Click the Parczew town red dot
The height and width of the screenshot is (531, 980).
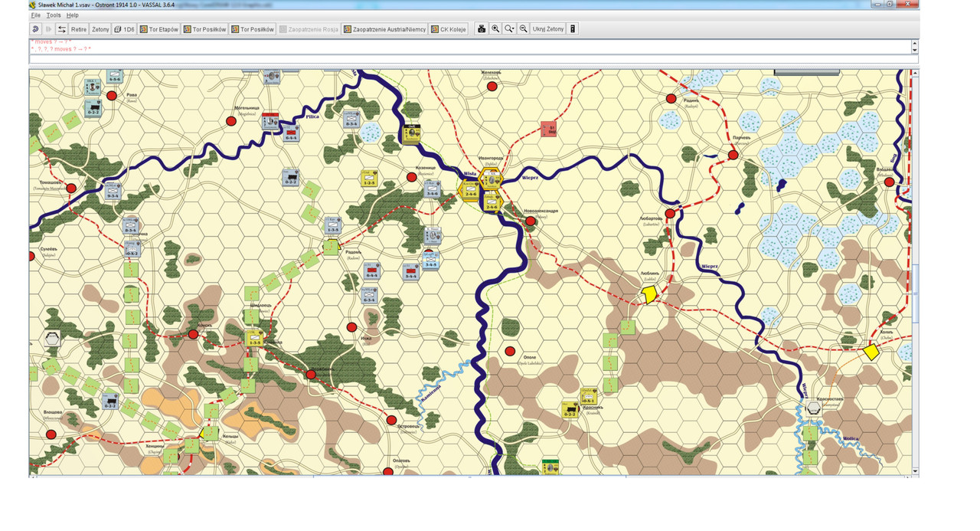coord(733,155)
